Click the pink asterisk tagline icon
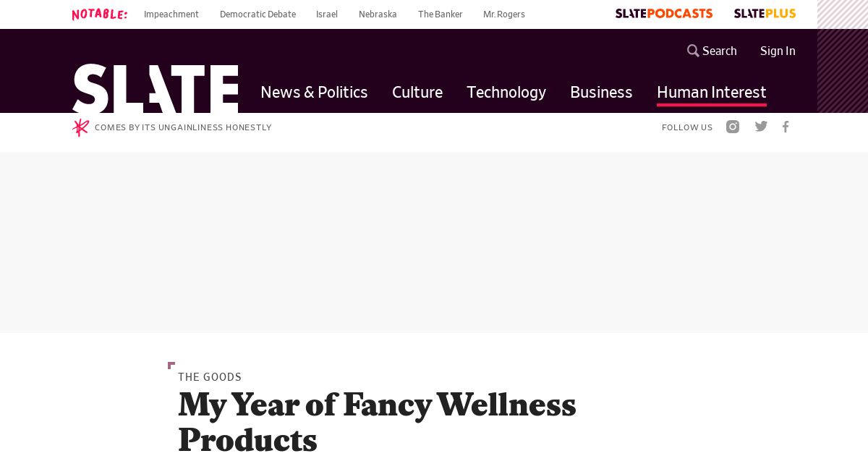Image resolution: width=868 pixels, height=456 pixels. point(80,127)
